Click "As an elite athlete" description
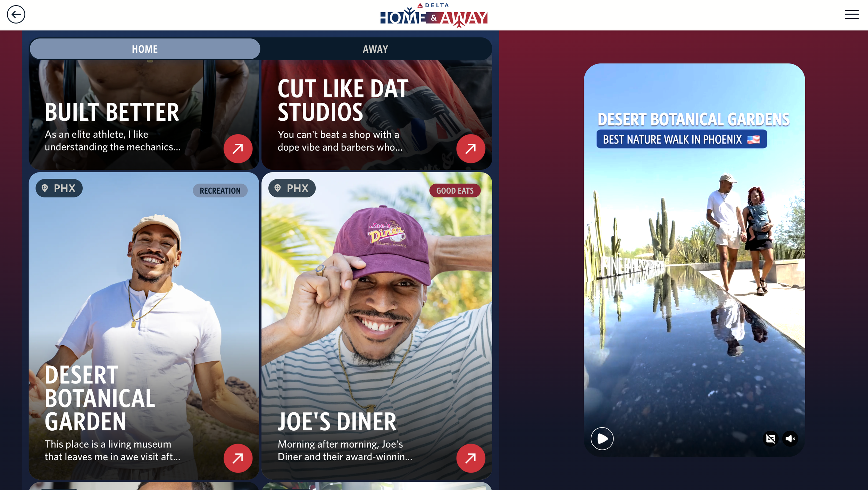868x490 pixels. pyautogui.click(x=112, y=141)
